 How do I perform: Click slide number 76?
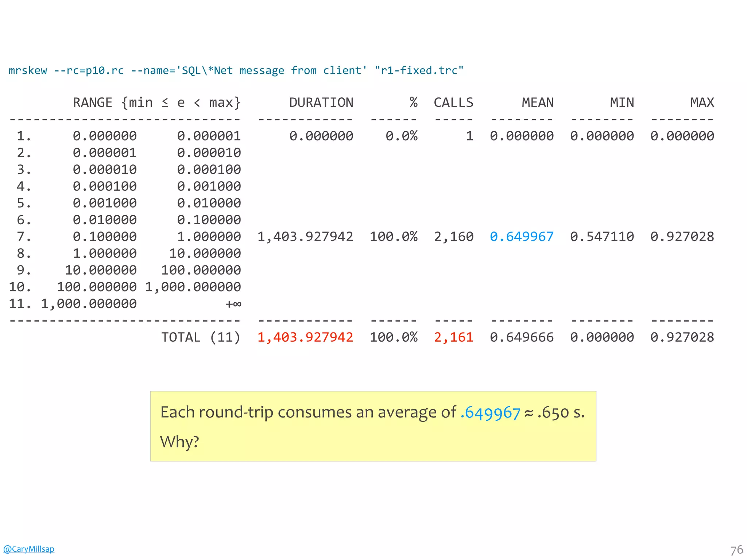pos(736,550)
